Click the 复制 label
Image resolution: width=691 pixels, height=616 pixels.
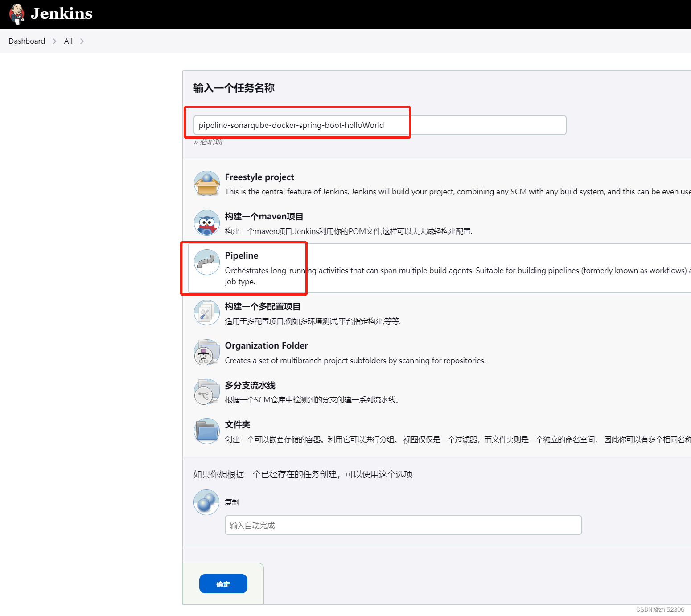[x=232, y=502]
